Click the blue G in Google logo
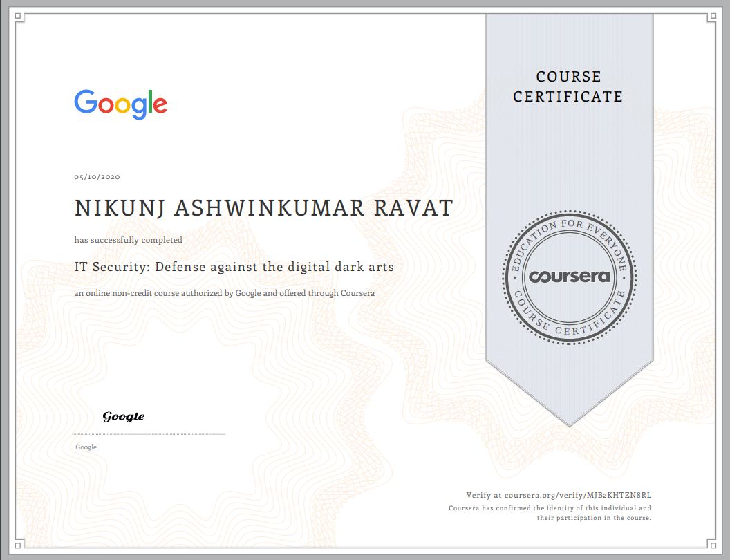Viewport: 730px width, 560px height. tap(85, 102)
